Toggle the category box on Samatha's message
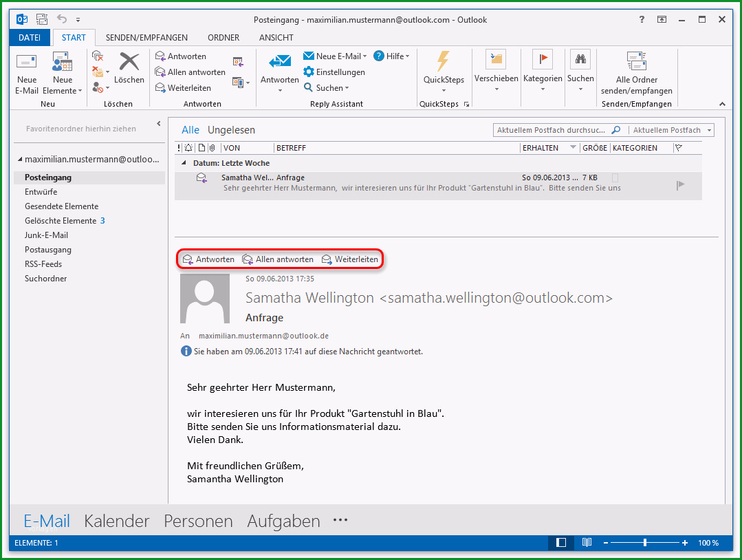 point(615,178)
